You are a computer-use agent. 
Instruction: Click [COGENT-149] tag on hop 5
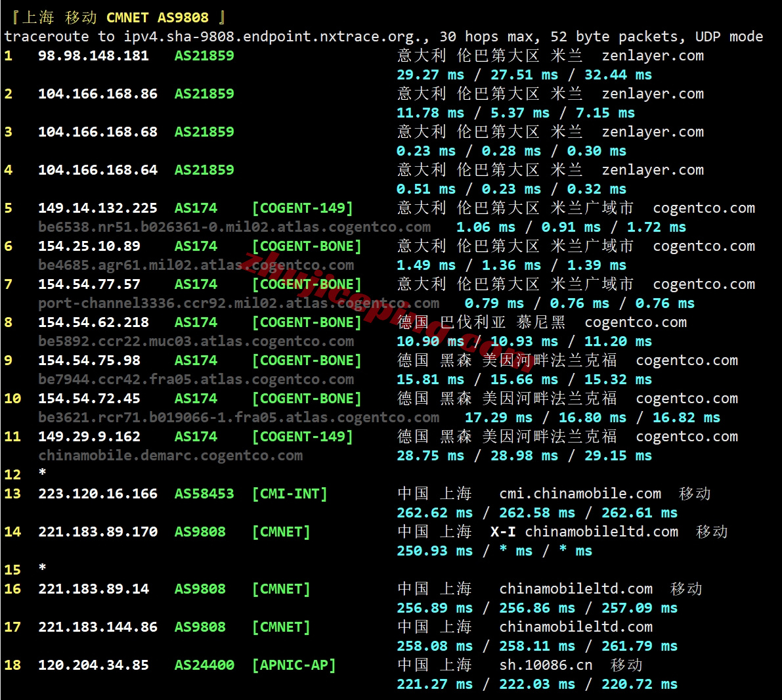tap(302, 208)
